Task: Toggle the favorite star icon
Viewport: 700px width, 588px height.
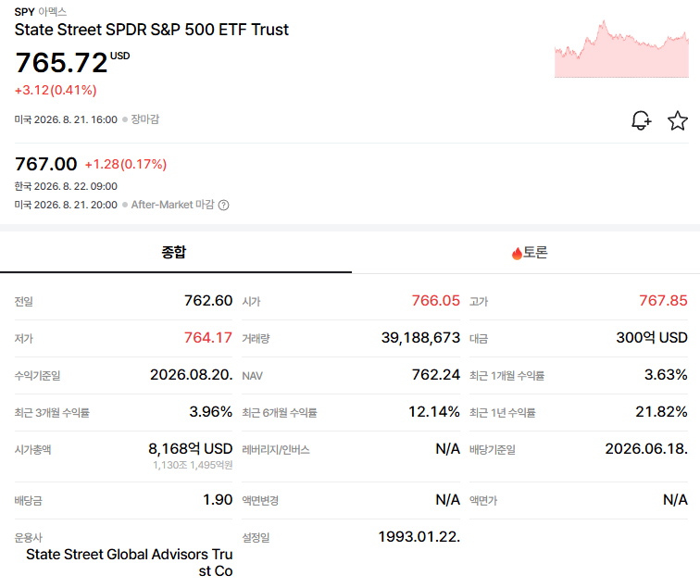Action: click(678, 120)
